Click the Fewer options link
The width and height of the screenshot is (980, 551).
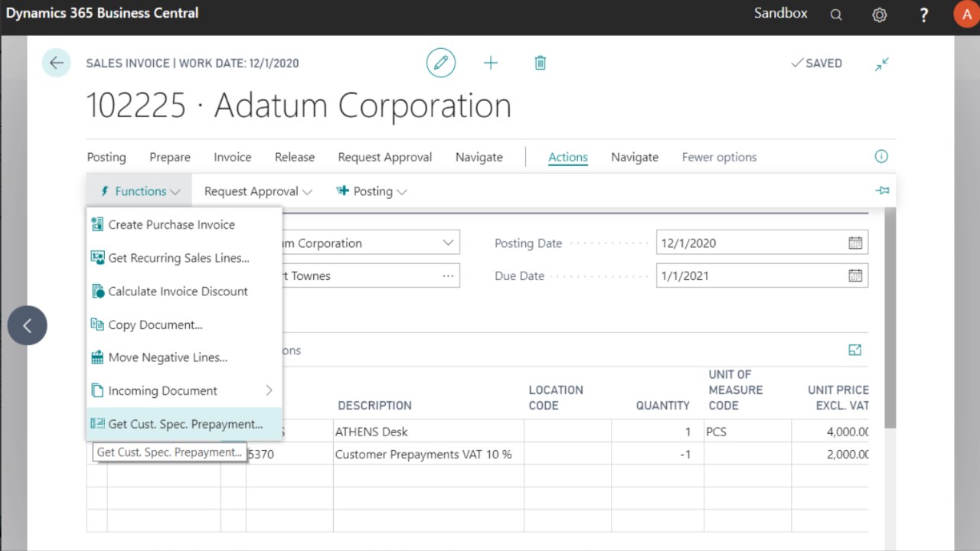click(719, 157)
